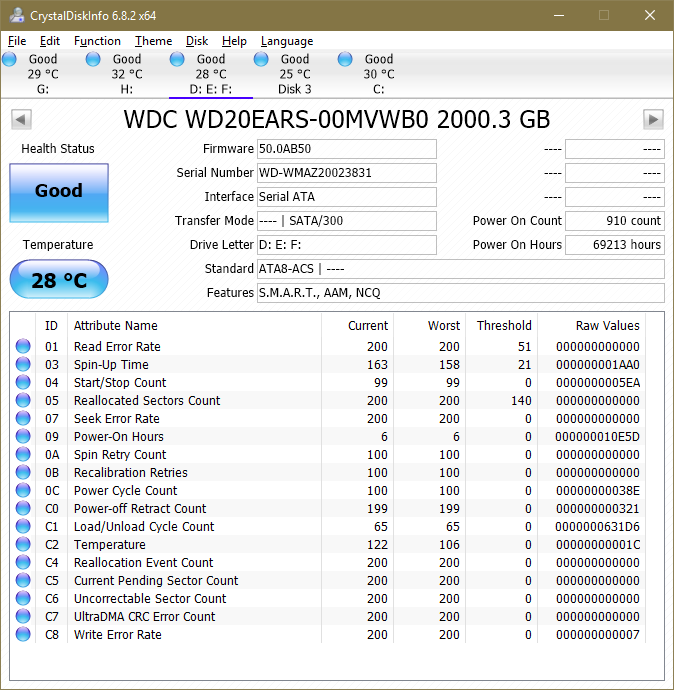Click the Reallocated Sectors Count attribute name
This screenshot has height=690, width=674.
[x=147, y=400]
